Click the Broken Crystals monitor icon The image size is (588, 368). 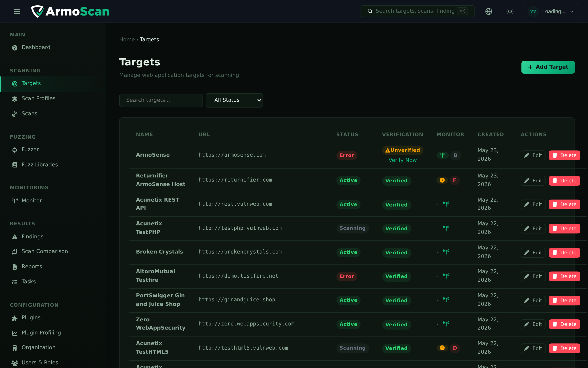[x=446, y=252]
